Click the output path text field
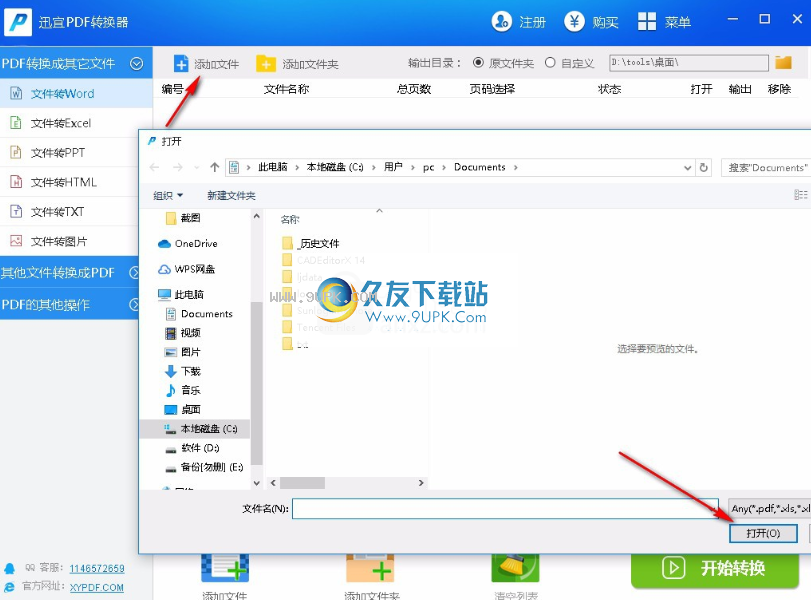The height and width of the screenshot is (600, 811). [x=688, y=63]
